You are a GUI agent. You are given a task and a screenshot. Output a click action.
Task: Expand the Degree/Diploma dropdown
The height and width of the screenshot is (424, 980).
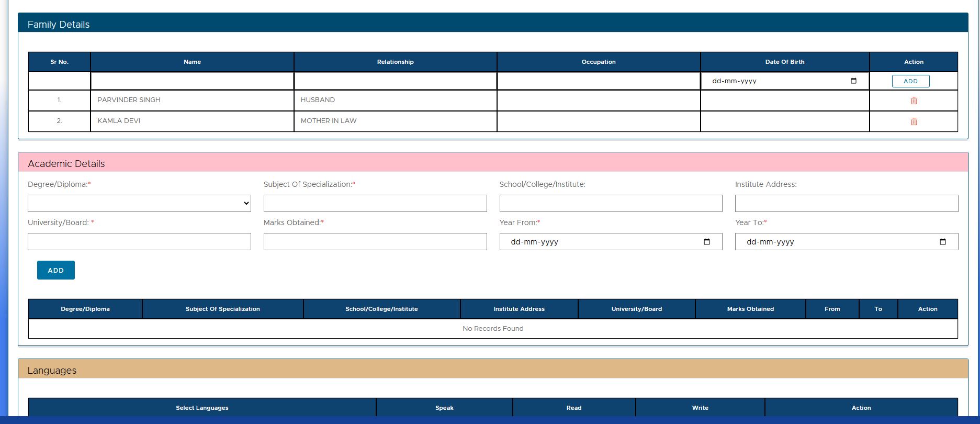tap(139, 204)
